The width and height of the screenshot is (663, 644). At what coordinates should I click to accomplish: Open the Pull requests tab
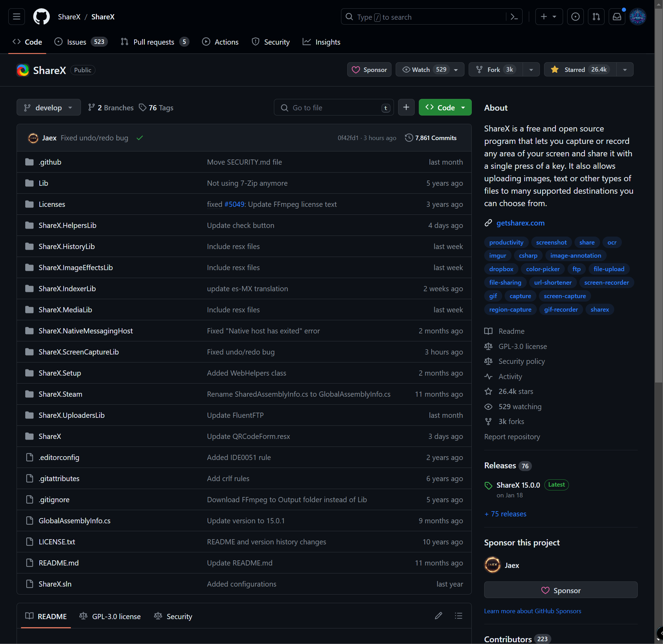pyautogui.click(x=155, y=42)
